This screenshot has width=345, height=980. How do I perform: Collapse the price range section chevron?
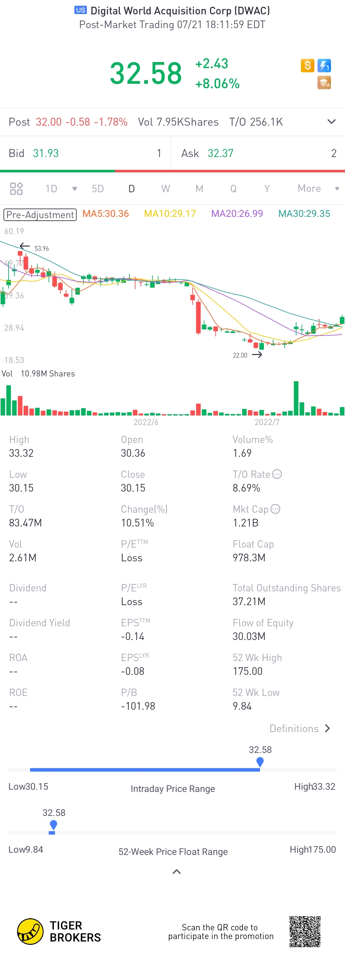pos(177,872)
